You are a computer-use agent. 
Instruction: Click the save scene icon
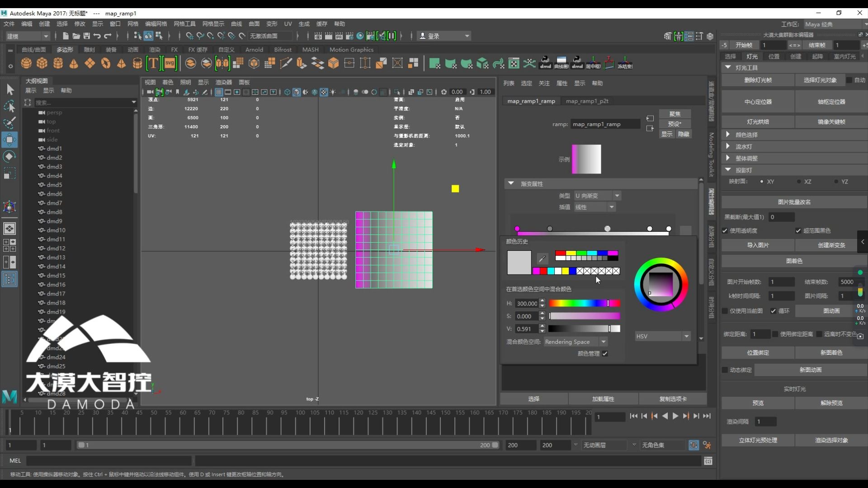[x=86, y=36]
